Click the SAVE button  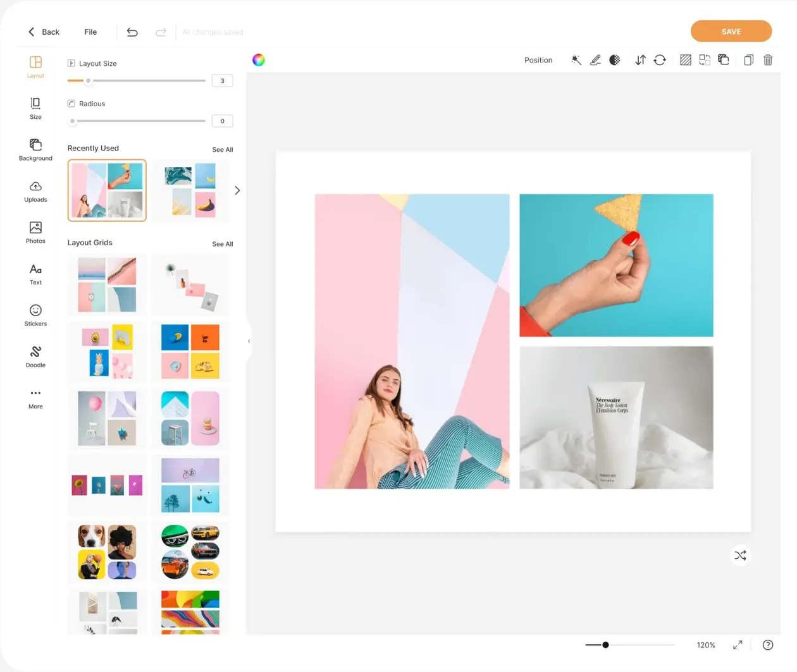[731, 31]
